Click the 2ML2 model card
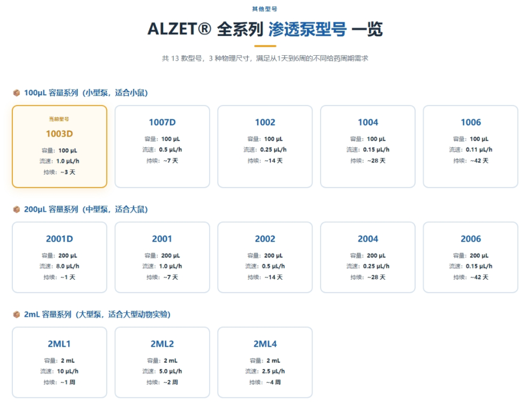532x404 pixels. [162, 362]
